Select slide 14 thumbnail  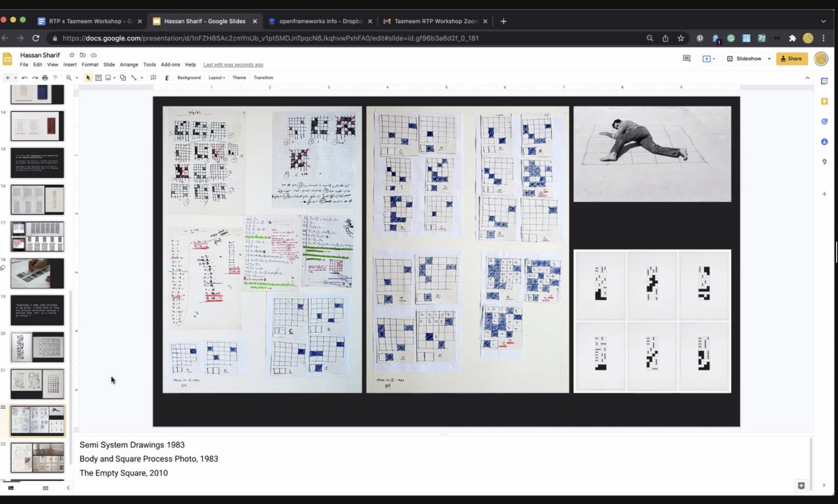[x=37, y=126]
